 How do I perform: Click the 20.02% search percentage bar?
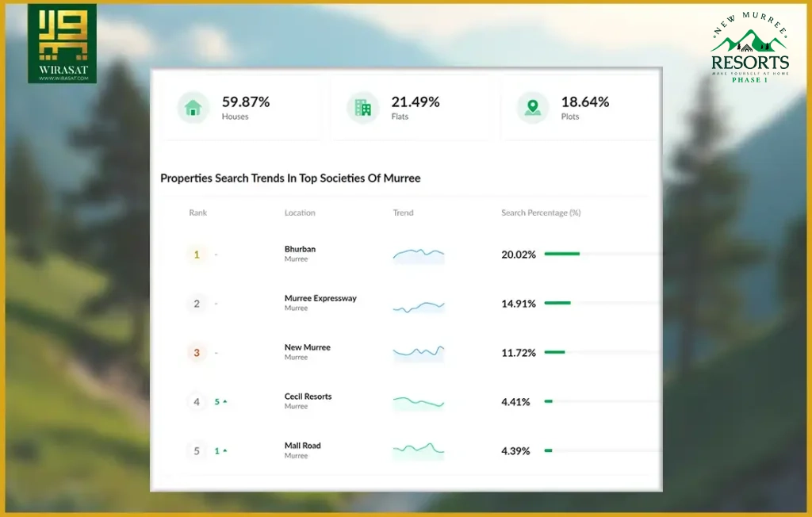click(562, 254)
